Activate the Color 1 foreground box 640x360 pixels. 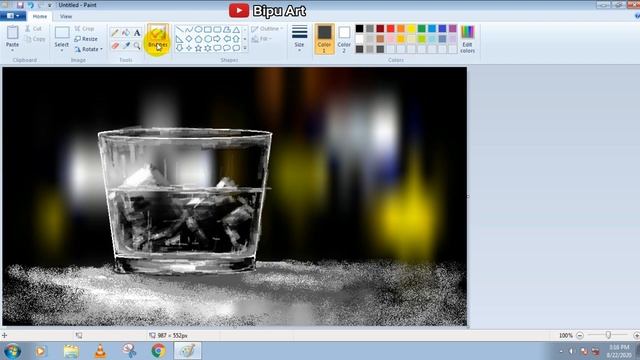(x=324, y=39)
